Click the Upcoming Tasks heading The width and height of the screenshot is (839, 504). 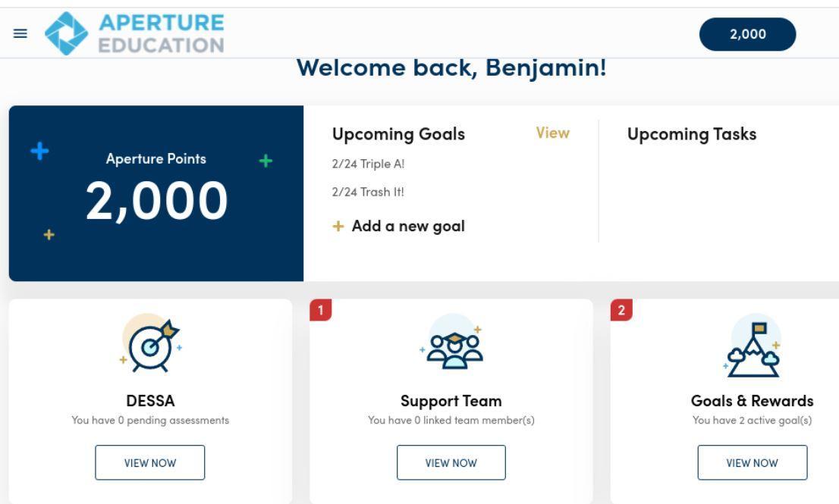pyautogui.click(x=692, y=134)
